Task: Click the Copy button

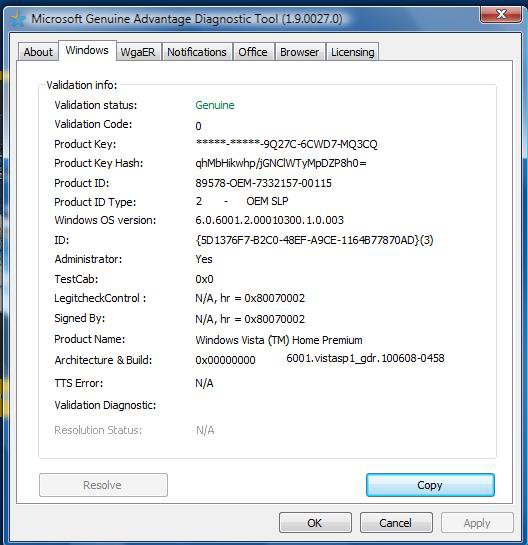Action: point(430,485)
